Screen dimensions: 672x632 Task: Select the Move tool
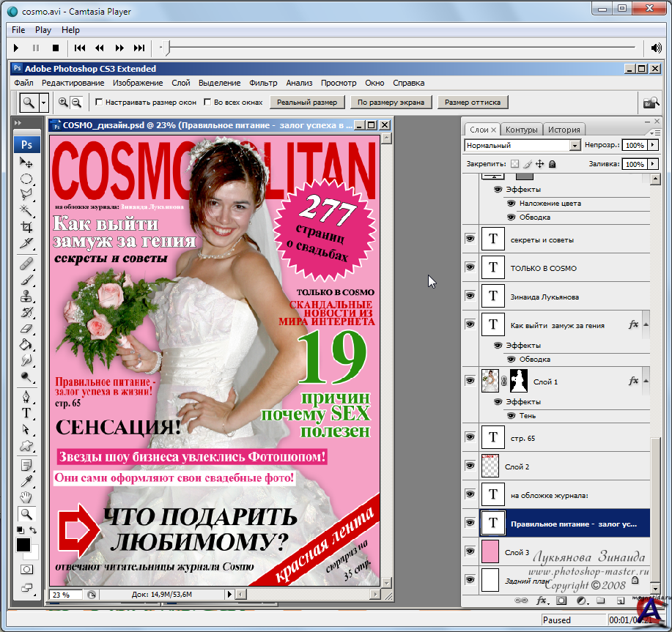tap(26, 162)
